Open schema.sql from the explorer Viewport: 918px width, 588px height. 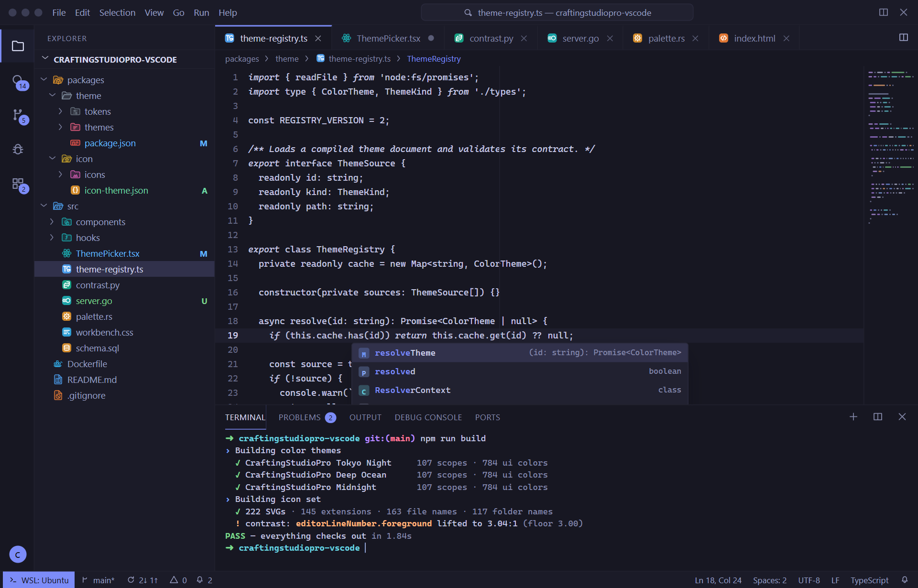click(x=124, y=348)
